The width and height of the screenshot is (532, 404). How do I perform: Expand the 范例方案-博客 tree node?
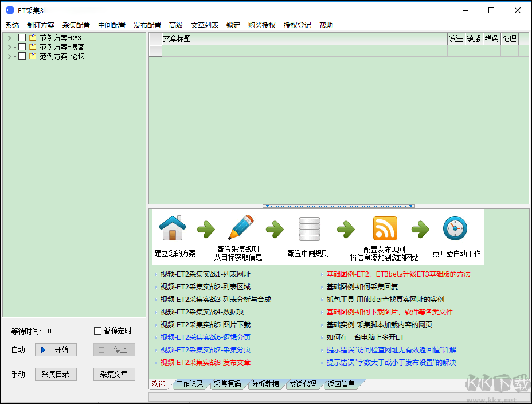10,47
